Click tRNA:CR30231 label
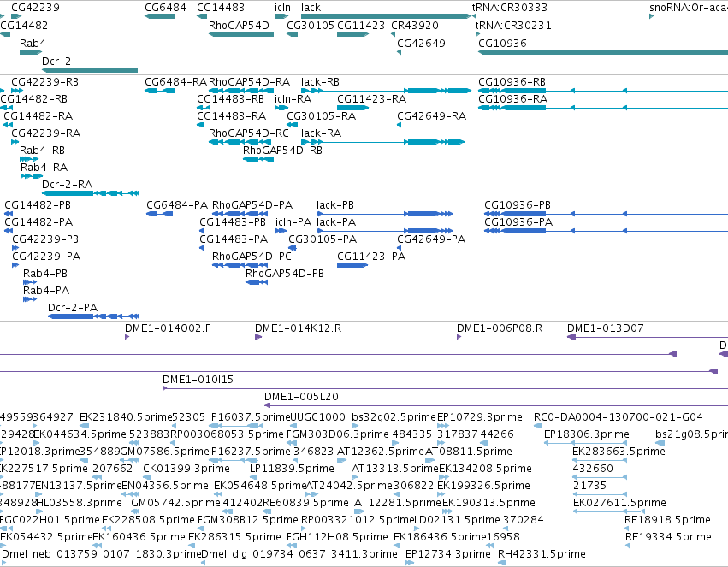 point(513,26)
